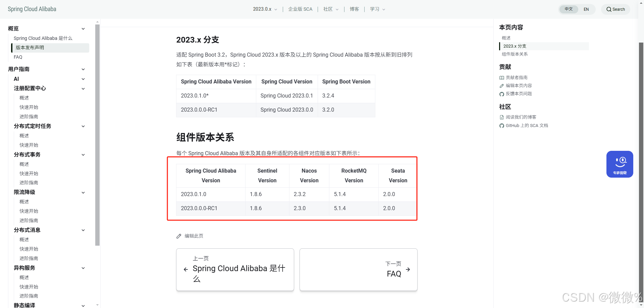Collapse the 用户指南 sidebar section

coord(83,69)
